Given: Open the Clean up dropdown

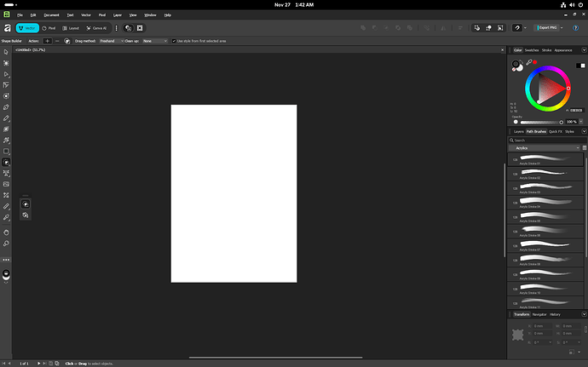Looking at the screenshot, I should [x=154, y=40].
